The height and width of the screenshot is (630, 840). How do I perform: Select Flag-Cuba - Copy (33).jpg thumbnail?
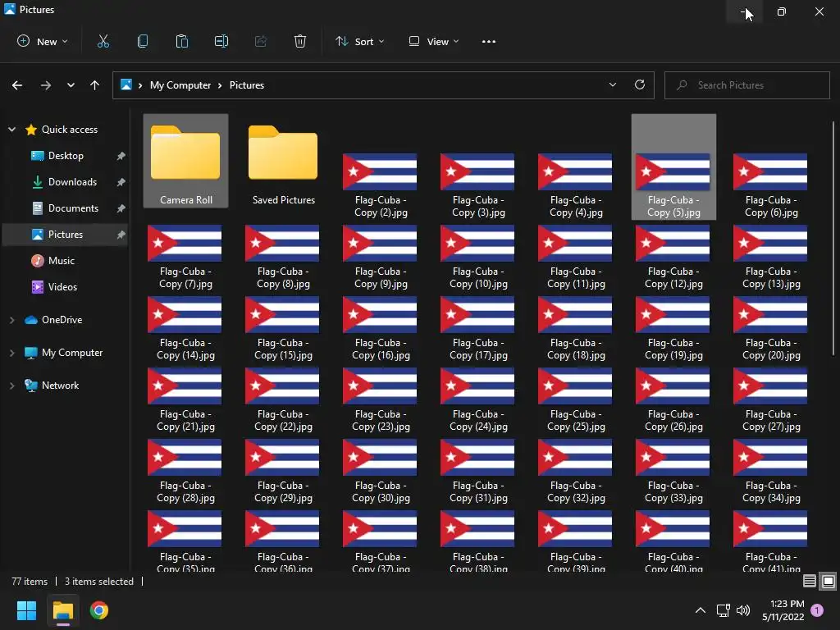click(673, 458)
